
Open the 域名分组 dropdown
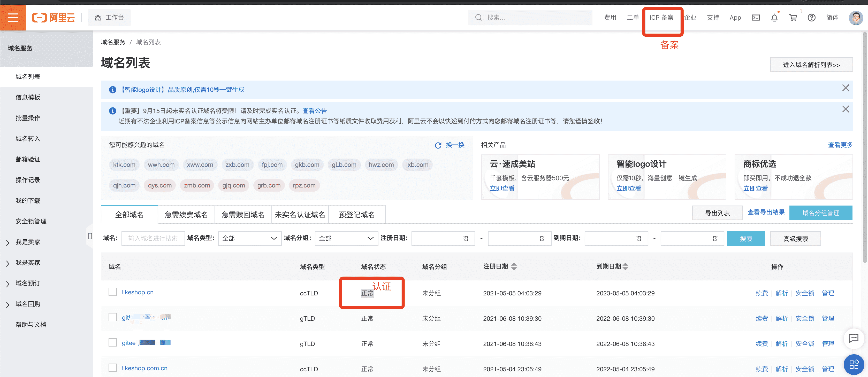pos(346,238)
